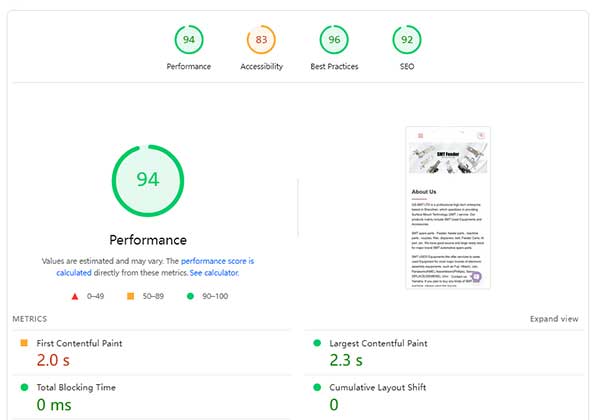Screen dimensions: 600x420
Task: Click the orange square 50–89 legend icon
Action: pos(131,297)
